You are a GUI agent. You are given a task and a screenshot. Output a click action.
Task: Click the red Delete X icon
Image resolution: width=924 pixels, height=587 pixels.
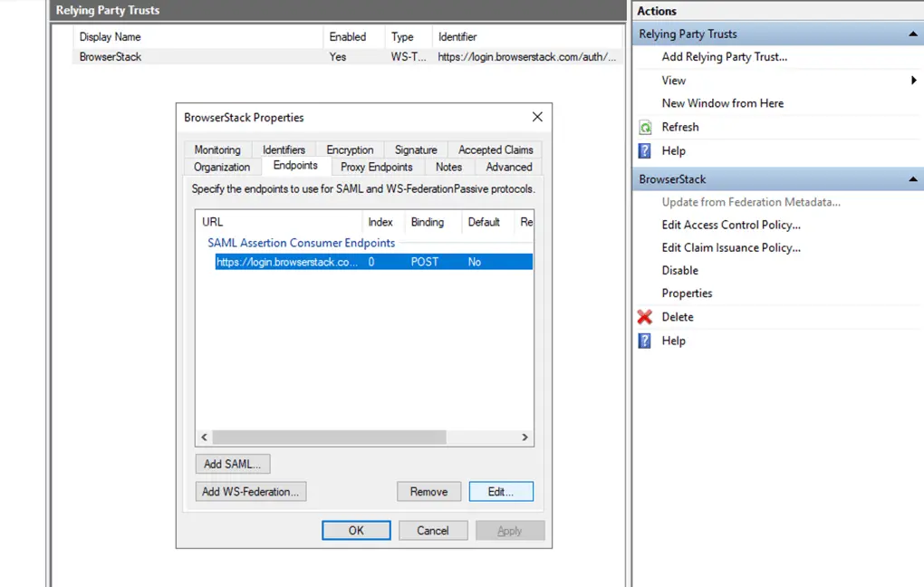645,317
